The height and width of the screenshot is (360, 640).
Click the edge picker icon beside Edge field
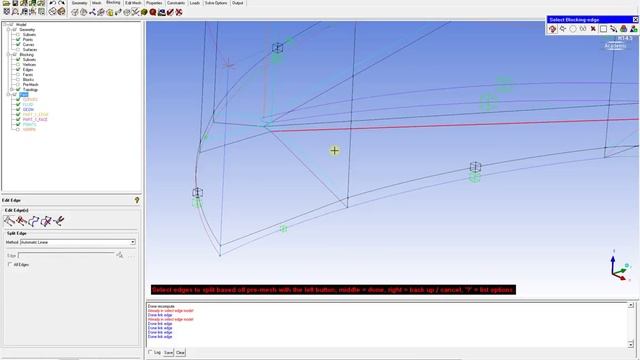pos(120,255)
